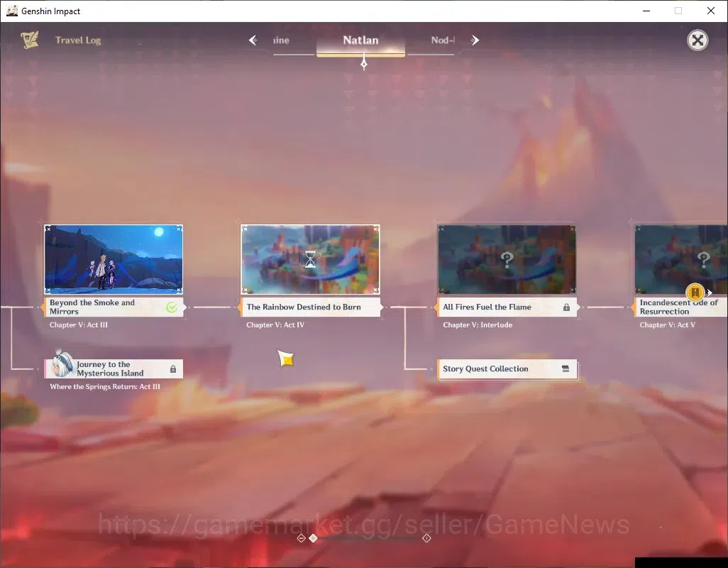This screenshot has height=568, width=728.
Task: Open Journey to the Mysterious Island quest entry
Action: [x=114, y=368]
